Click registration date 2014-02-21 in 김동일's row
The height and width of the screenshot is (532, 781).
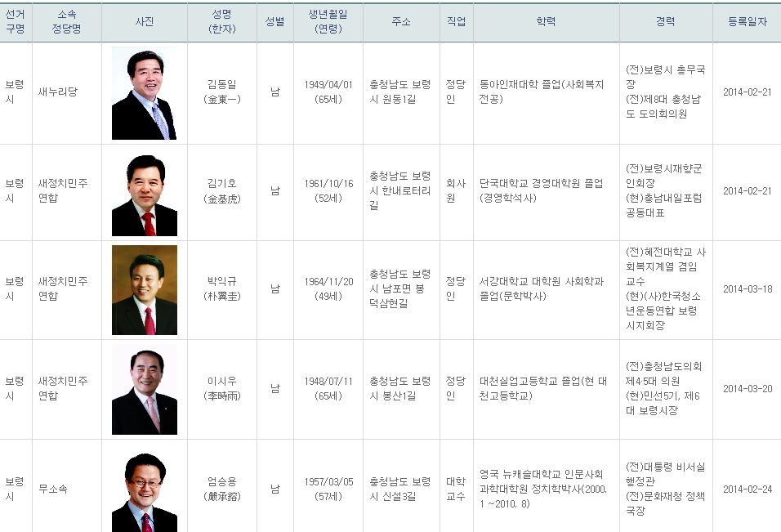(748, 92)
